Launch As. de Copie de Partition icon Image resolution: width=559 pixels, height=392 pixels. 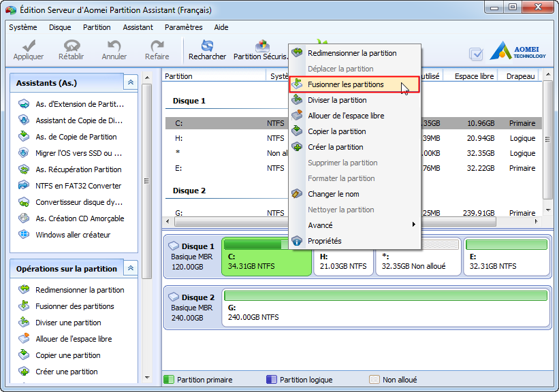(24, 137)
